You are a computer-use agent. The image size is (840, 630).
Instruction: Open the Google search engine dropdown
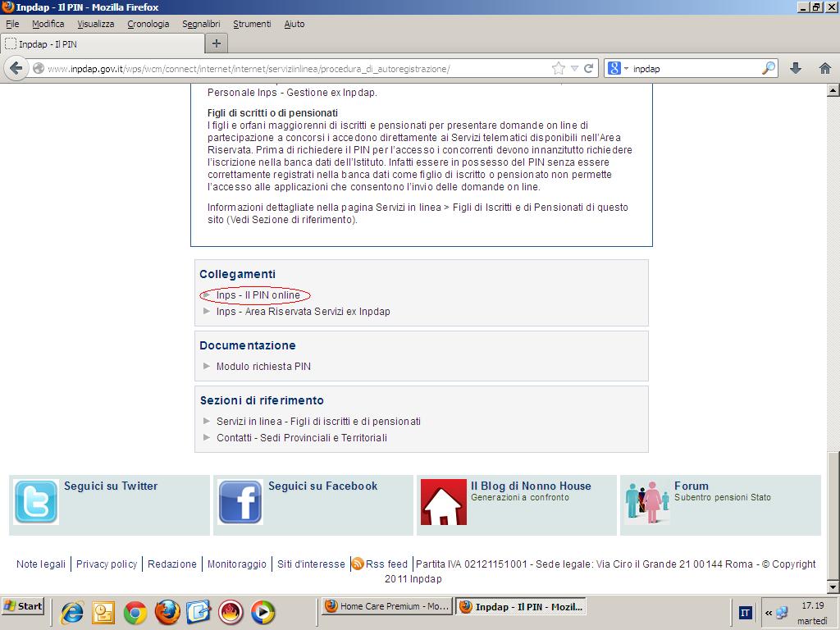click(618, 69)
